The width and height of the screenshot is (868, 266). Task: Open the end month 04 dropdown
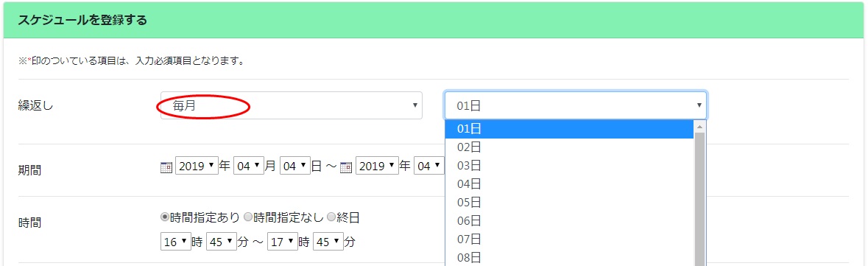[x=429, y=166]
